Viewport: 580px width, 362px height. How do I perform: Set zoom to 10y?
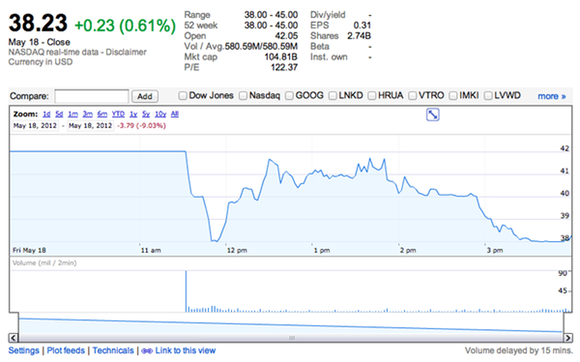click(x=160, y=114)
